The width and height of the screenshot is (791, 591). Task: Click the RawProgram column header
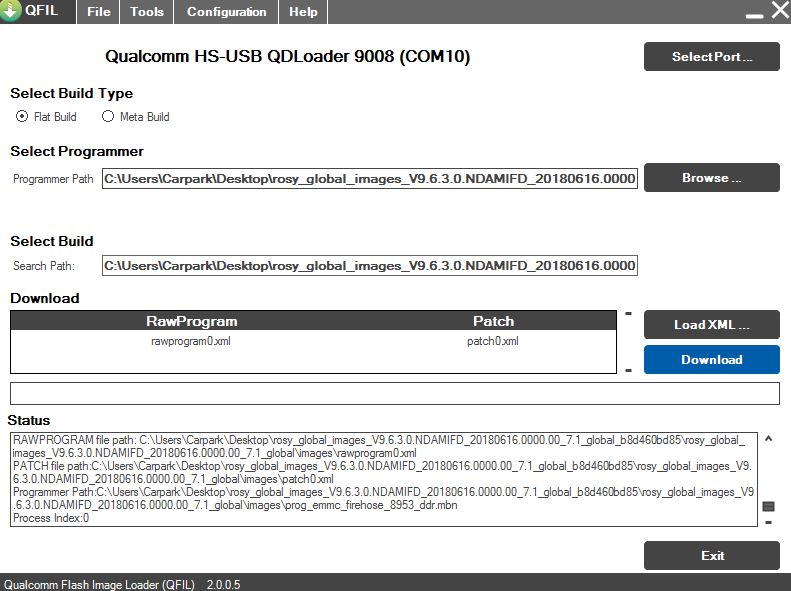click(x=192, y=321)
